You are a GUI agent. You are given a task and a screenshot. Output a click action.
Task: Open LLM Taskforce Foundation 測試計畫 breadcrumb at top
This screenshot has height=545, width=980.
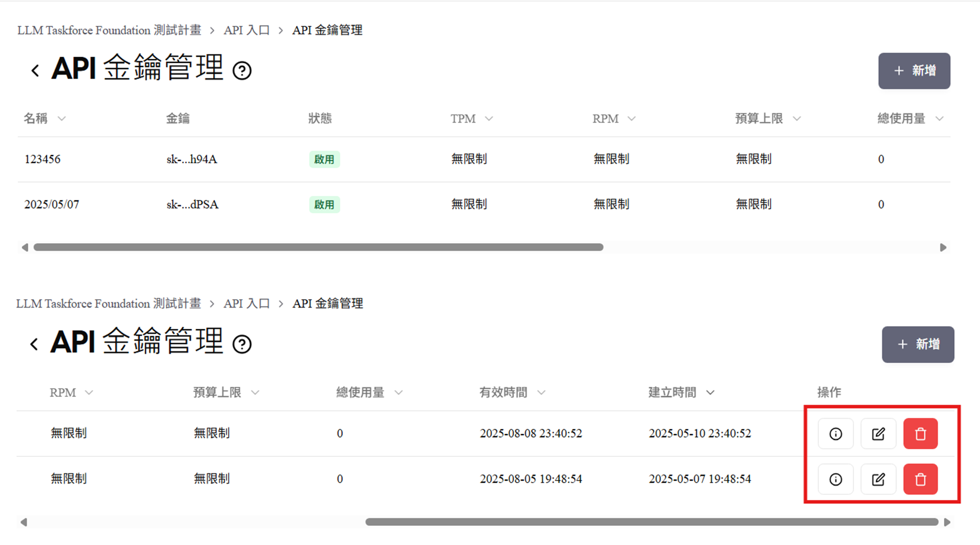point(109,30)
